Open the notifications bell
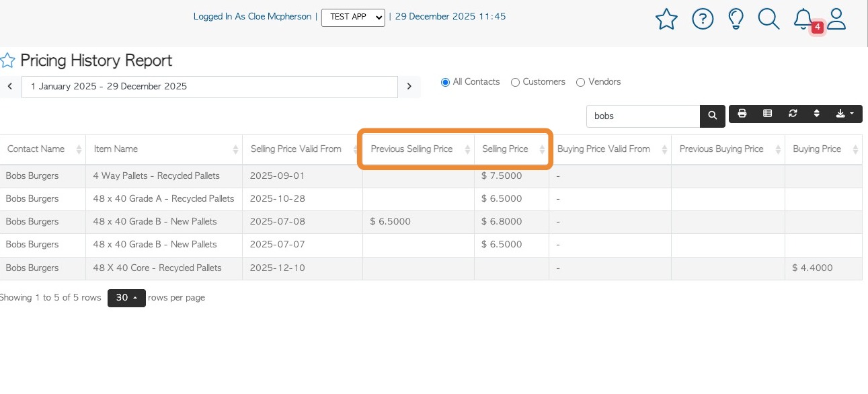Image resolution: width=868 pixels, height=394 pixels. [x=803, y=19]
